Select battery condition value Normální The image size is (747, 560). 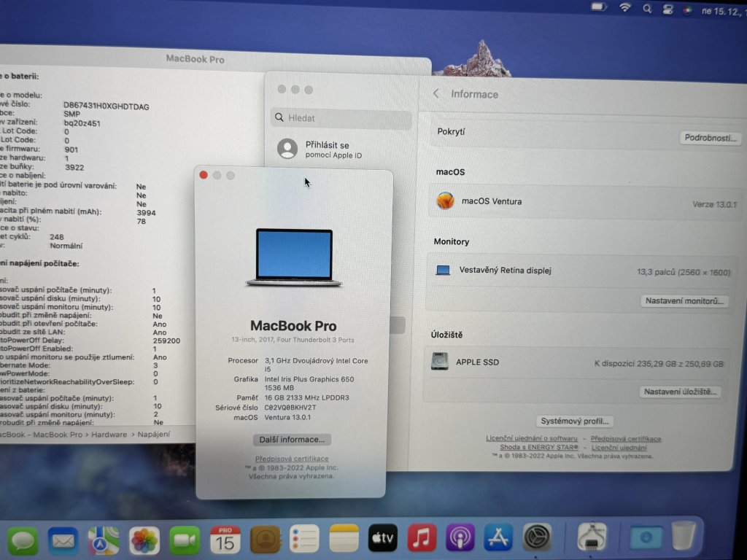(x=66, y=246)
